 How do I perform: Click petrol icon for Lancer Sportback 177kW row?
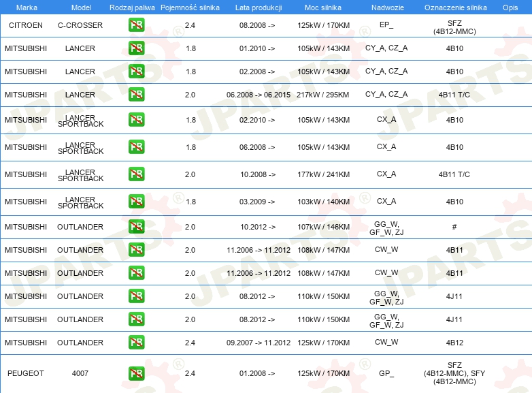tap(136, 174)
